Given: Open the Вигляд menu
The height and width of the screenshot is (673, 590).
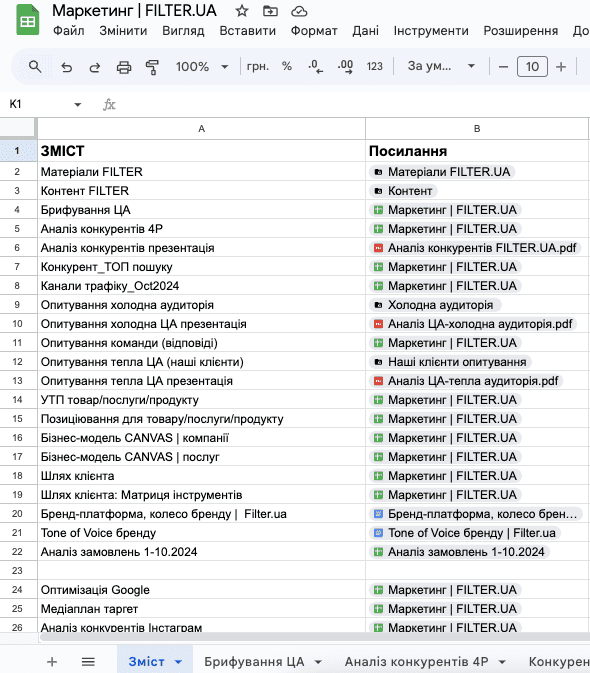Looking at the screenshot, I should point(183,31).
